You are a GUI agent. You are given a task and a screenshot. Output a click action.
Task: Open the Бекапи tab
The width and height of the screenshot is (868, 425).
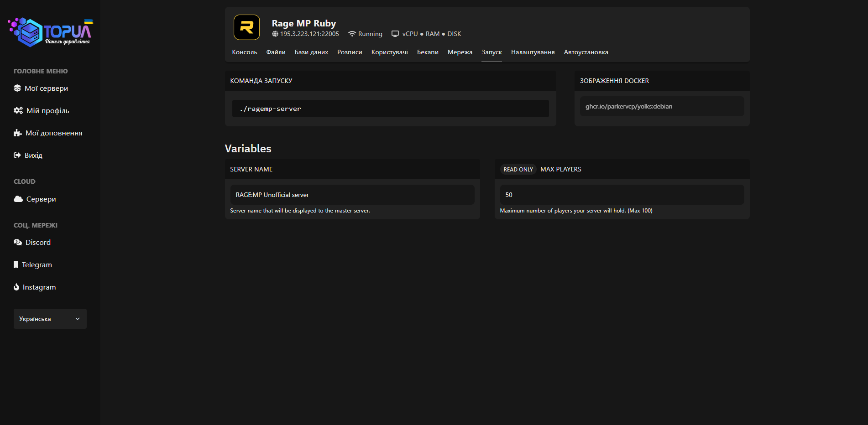[x=428, y=52]
